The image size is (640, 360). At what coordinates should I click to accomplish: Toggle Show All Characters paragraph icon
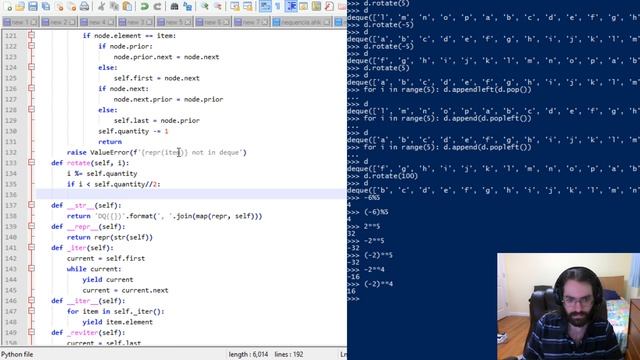[x=278, y=6]
